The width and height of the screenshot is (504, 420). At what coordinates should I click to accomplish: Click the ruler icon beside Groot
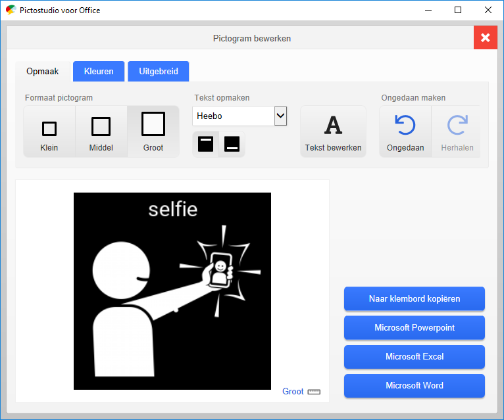click(x=314, y=392)
